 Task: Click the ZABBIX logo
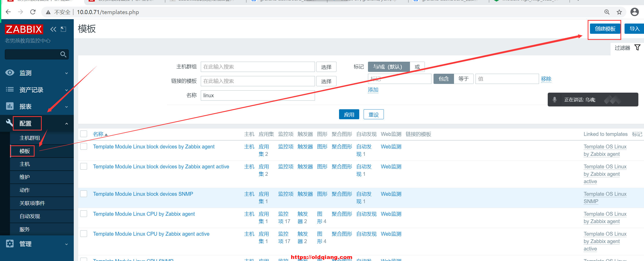[x=24, y=29]
